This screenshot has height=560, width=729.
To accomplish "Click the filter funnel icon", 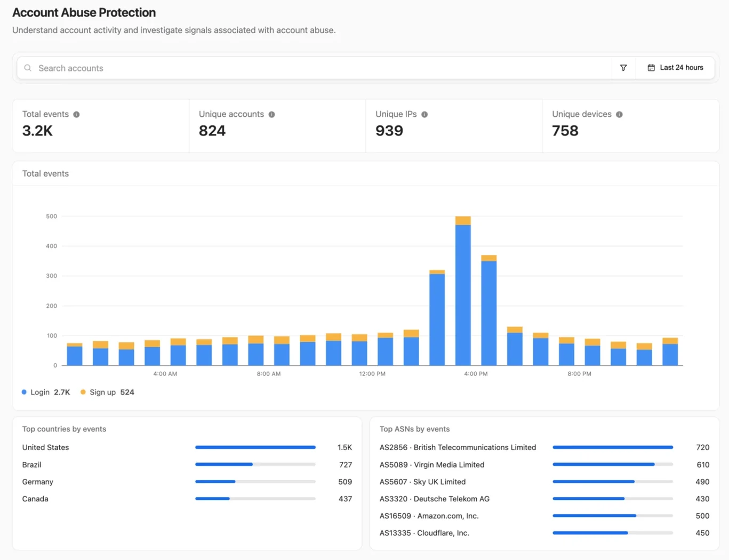I will (x=623, y=68).
